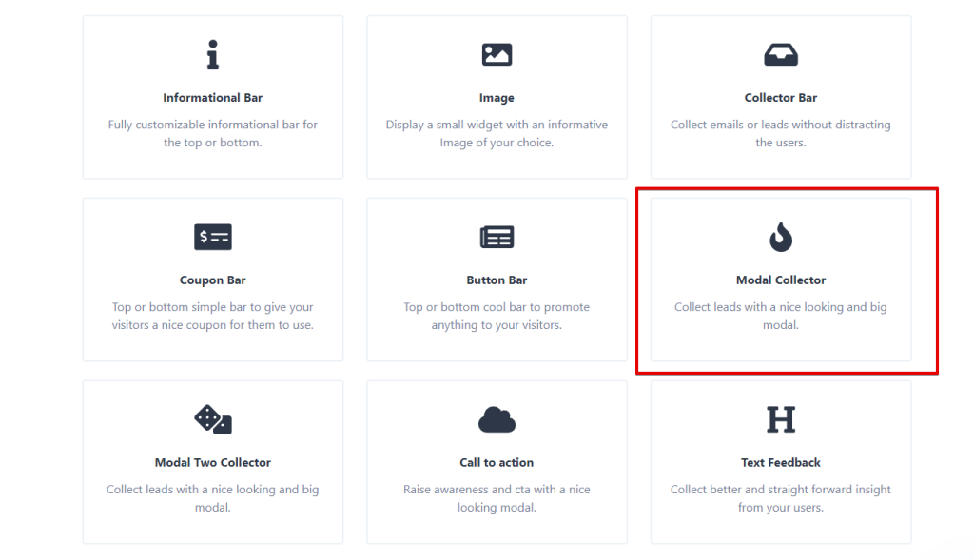
Task: Choose the 'Image' widget title
Action: click(x=497, y=98)
